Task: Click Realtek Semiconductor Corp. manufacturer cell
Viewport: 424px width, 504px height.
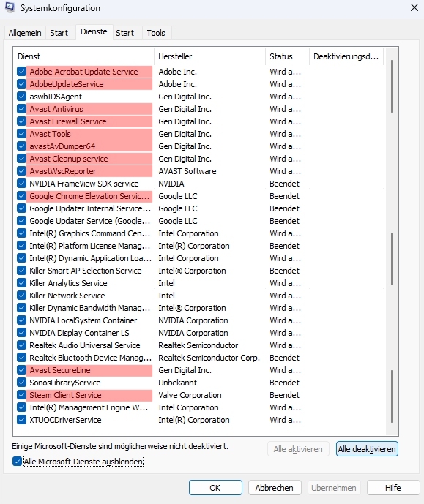Action: 209,358
